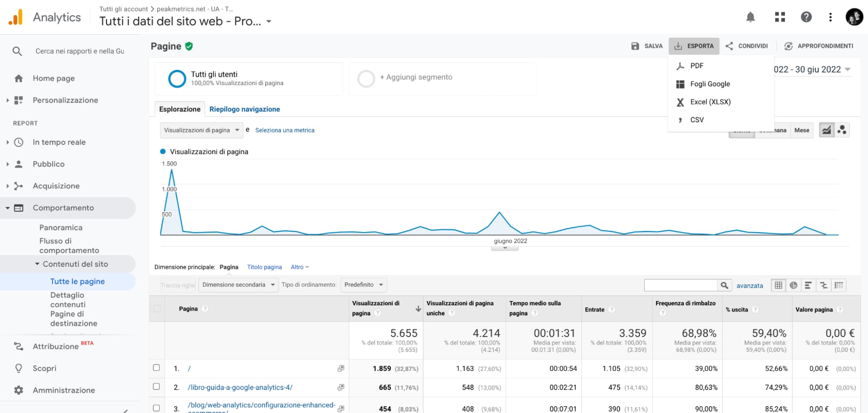Open the /libro-guida-a-google-analytics-4/ page link
Viewport: 868px width, 413px height.
[x=240, y=387]
